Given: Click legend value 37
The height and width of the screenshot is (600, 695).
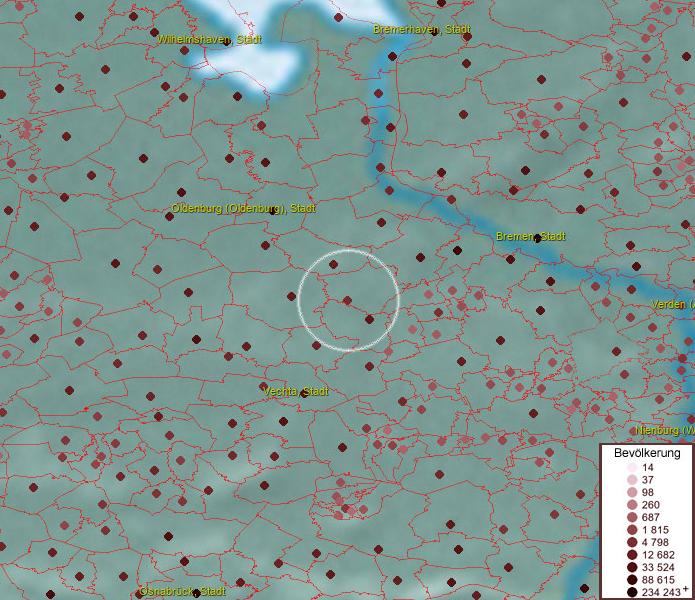Looking at the screenshot, I should click(648, 480).
